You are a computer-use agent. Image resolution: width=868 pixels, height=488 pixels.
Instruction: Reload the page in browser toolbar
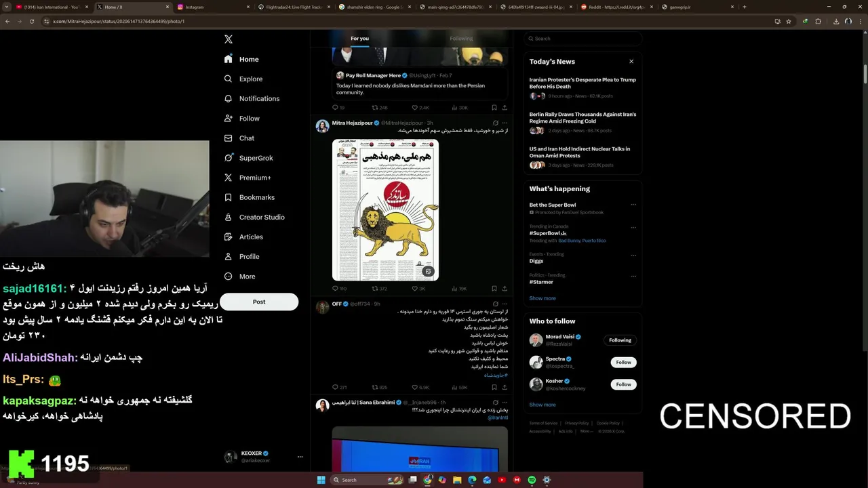point(31,21)
